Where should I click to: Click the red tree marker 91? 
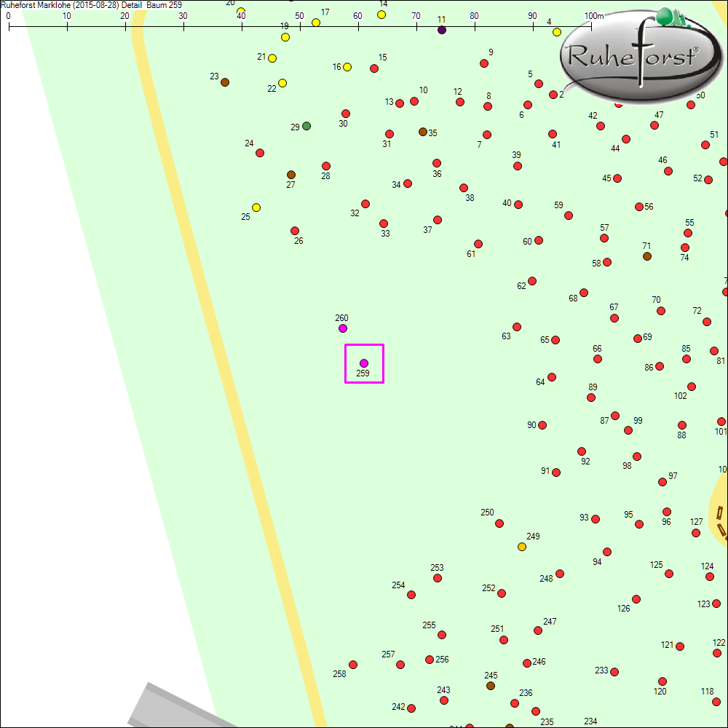pyautogui.click(x=556, y=472)
